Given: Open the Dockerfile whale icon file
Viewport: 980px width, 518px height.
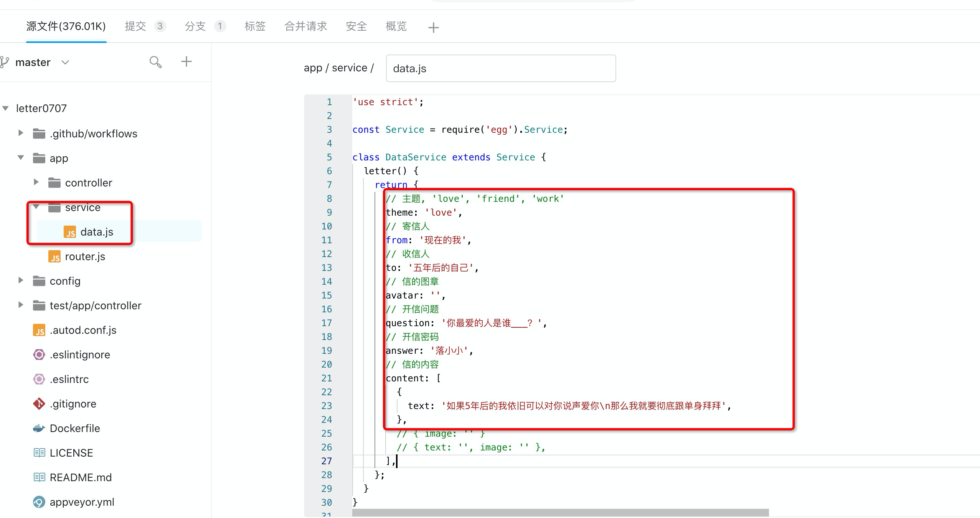Looking at the screenshot, I should pos(39,428).
